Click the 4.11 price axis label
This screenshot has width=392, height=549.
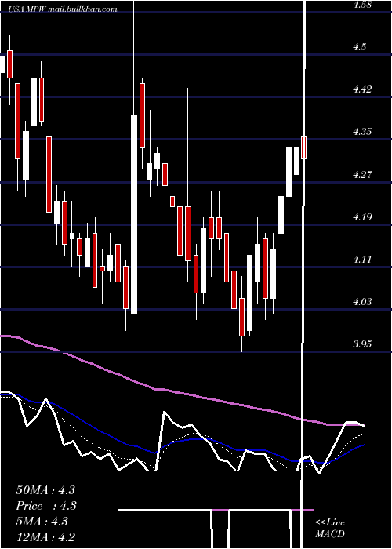(x=362, y=260)
